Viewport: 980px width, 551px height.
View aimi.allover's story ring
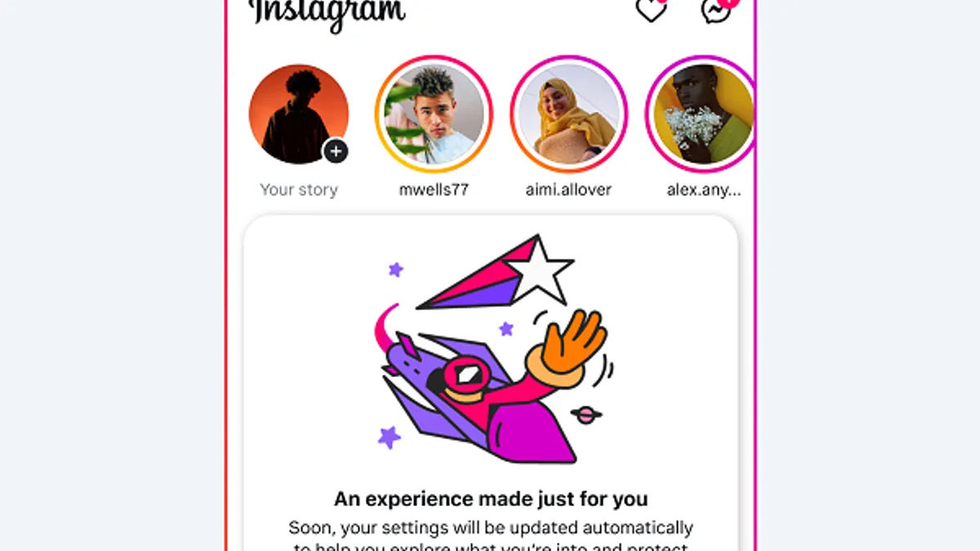pyautogui.click(x=569, y=114)
